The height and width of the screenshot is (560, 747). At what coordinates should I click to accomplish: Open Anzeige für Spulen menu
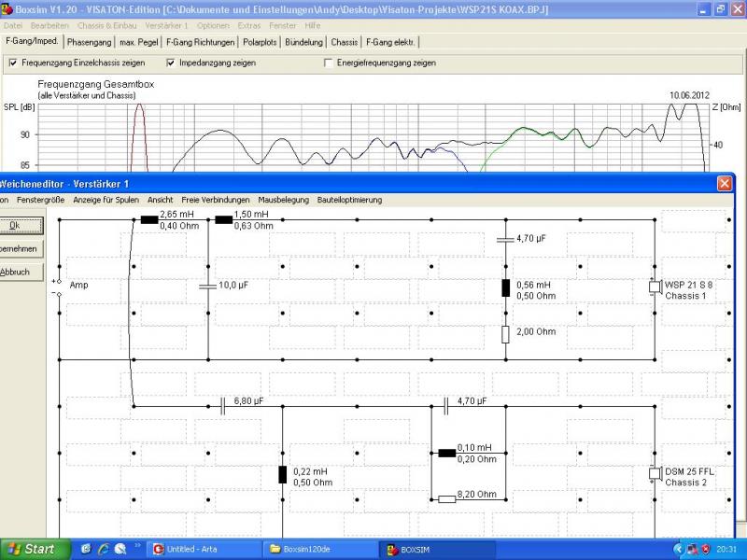pyautogui.click(x=106, y=200)
